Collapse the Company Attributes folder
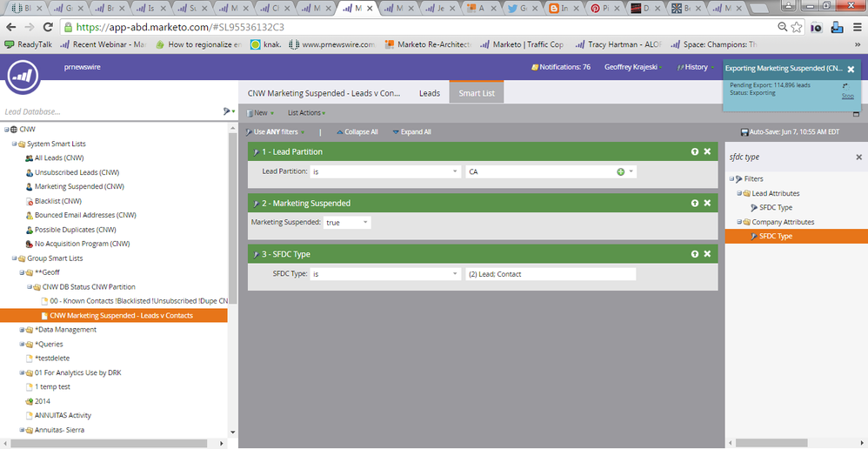Screen dimensions: 868x449 tap(739, 223)
